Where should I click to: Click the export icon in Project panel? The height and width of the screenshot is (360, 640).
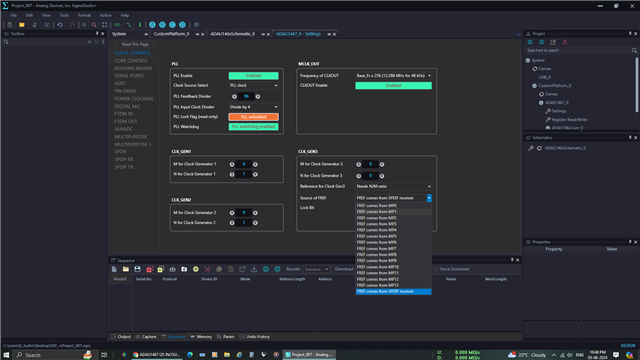[x=553, y=42]
